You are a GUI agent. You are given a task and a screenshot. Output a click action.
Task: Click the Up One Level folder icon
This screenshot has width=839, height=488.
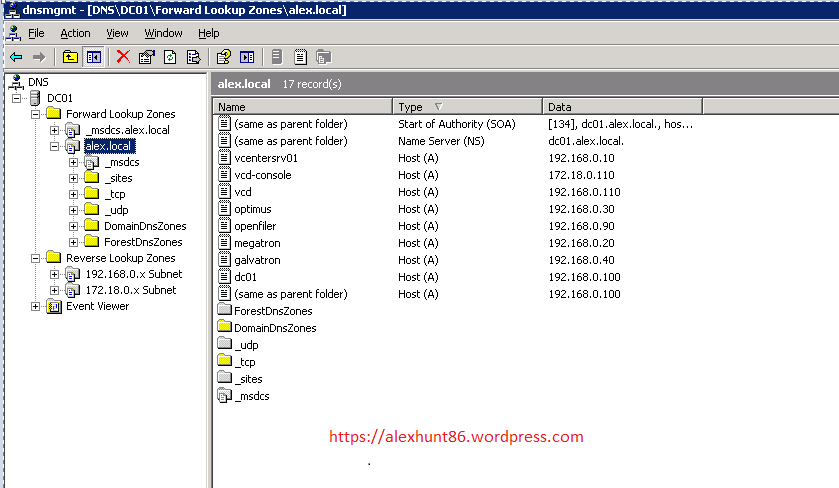70,57
